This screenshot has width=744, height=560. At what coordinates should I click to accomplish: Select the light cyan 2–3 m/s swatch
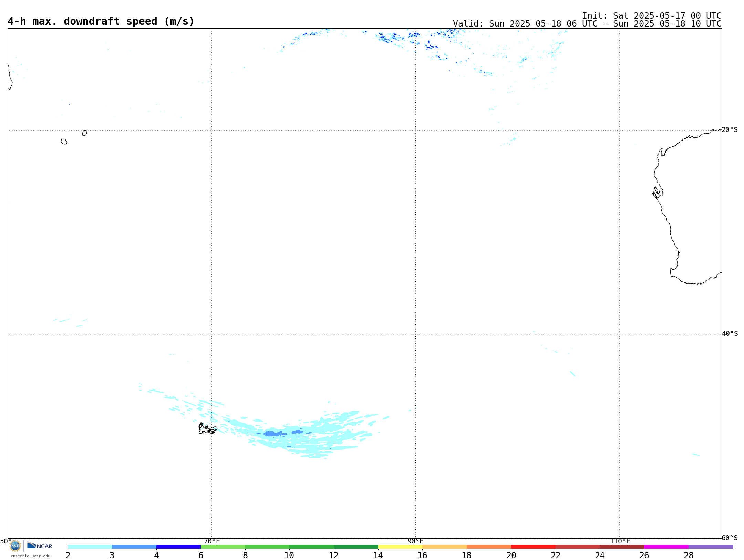coord(90,547)
